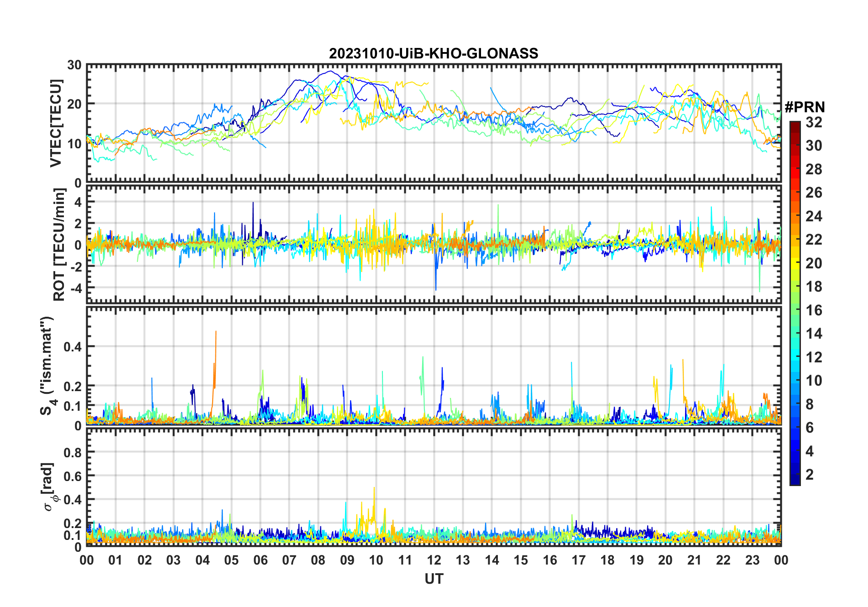This screenshot has height=607, width=868.
Task: Click sigma phi y-axis tick value 0.6
Action: [x=73, y=476]
